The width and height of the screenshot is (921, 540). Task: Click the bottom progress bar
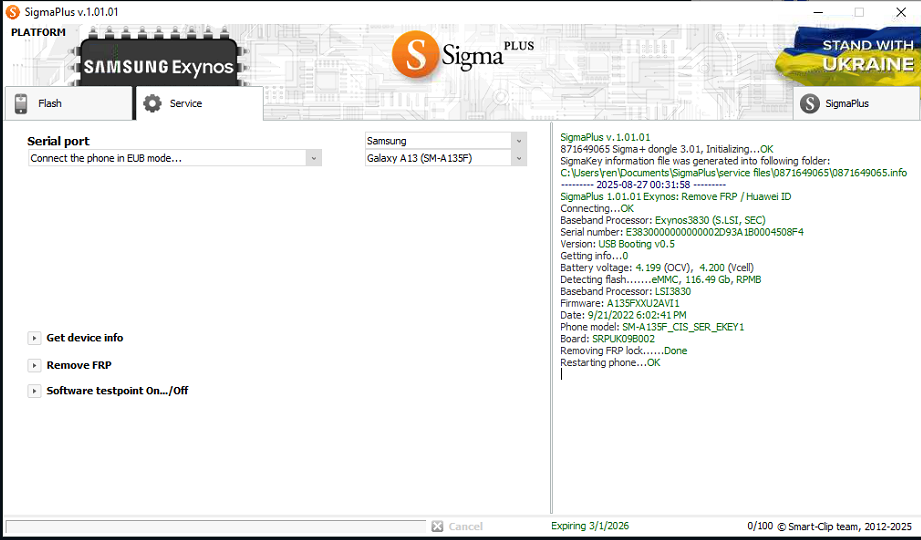click(x=216, y=526)
